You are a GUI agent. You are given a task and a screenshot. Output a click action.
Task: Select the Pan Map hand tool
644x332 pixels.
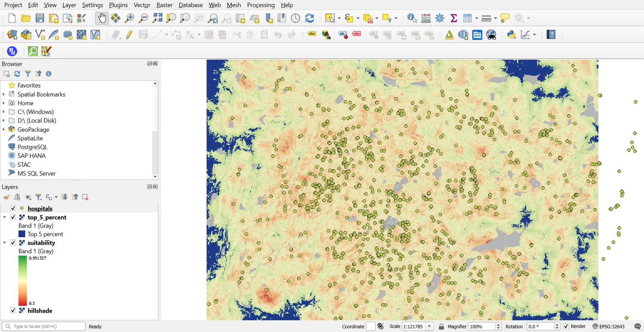coord(102,18)
